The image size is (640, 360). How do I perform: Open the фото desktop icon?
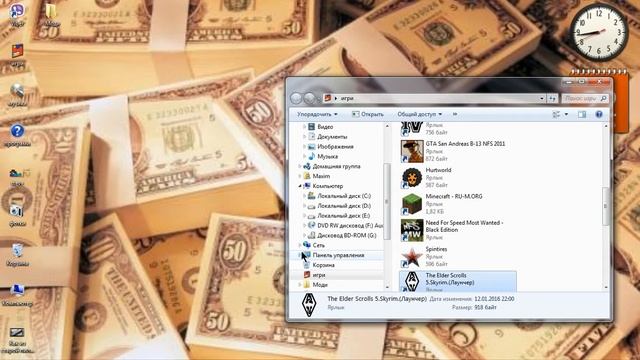click(x=17, y=216)
